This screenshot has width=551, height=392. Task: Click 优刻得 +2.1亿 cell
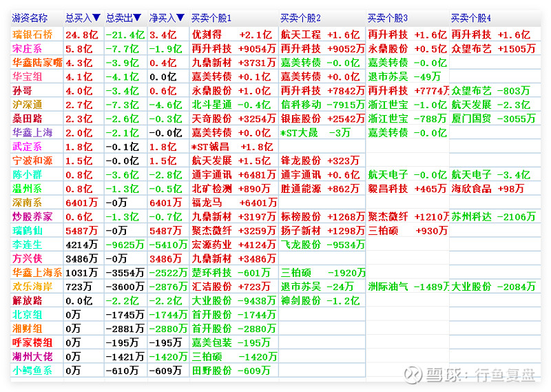(x=232, y=34)
